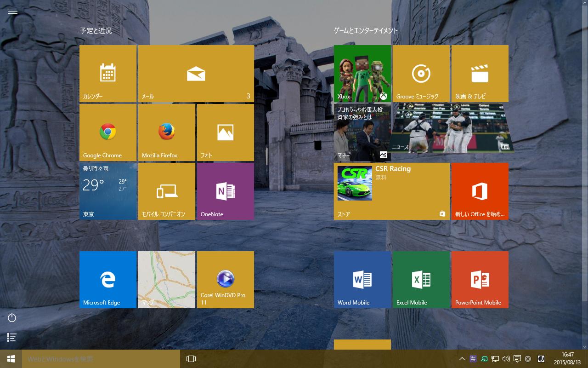Click the scrollbar down arrow at right
Image resolution: width=588 pixels, height=368 pixels.
pos(585,346)
